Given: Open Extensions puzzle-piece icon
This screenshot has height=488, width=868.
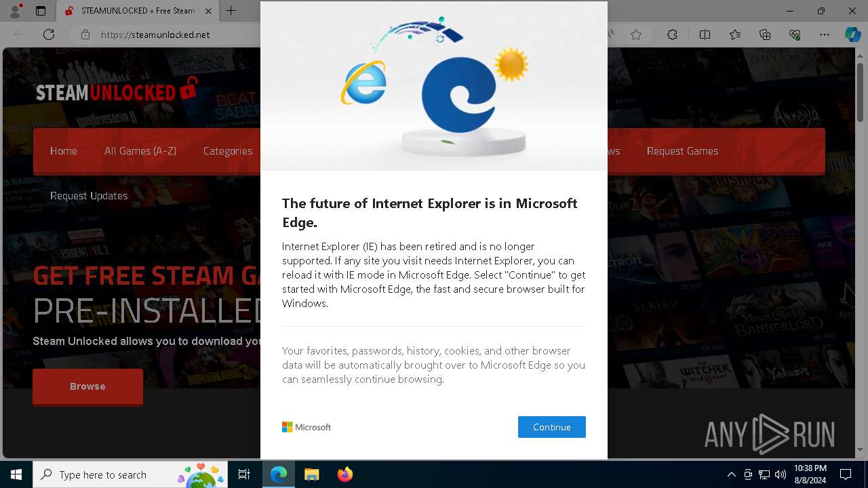Looking at the screenshot, I should click(672, 35).
